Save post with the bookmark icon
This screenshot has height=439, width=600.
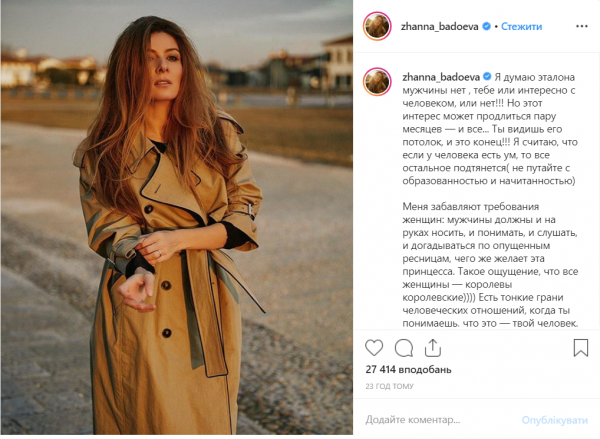point(580,348)
